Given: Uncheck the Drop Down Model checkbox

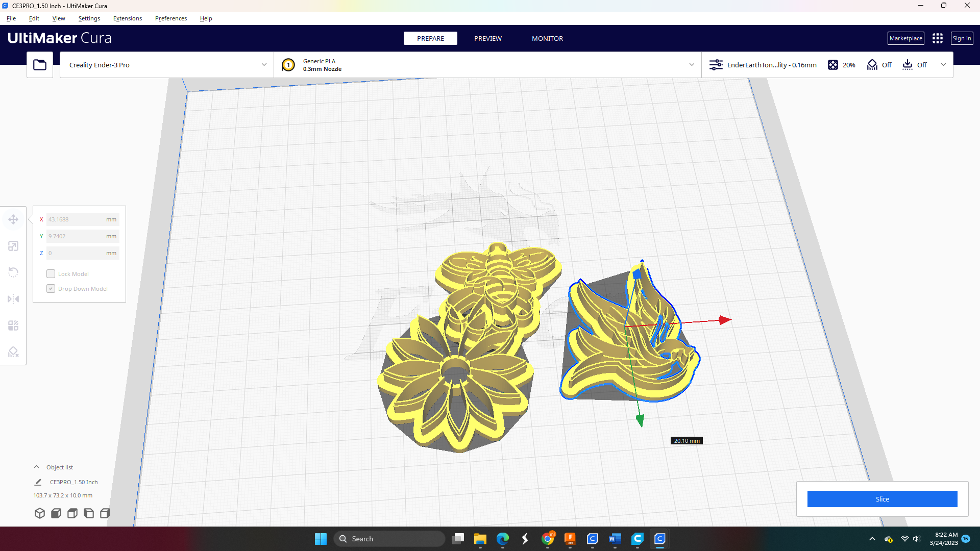Looking at the screenshot, I should (51, 288).
